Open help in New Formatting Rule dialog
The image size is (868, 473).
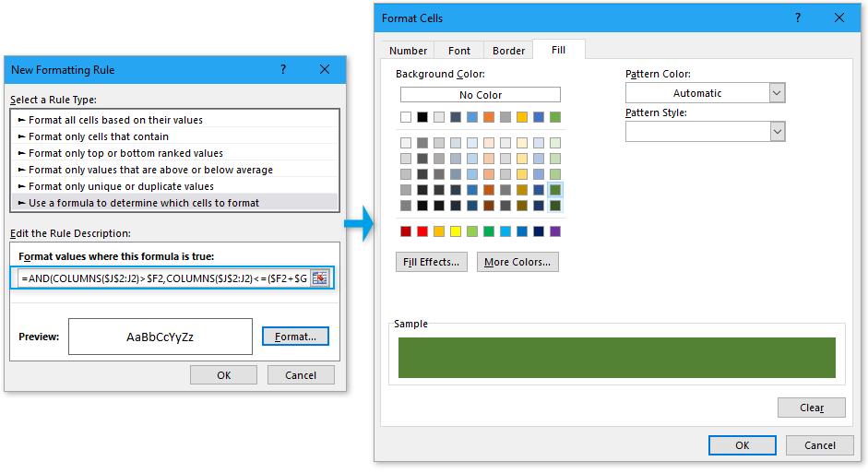tap(283, 69)
